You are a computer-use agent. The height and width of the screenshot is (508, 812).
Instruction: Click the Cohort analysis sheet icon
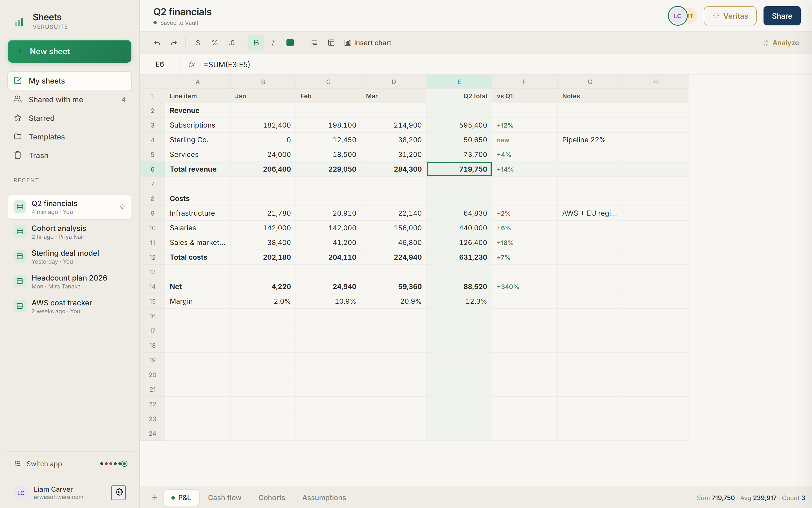pos(20,232)
